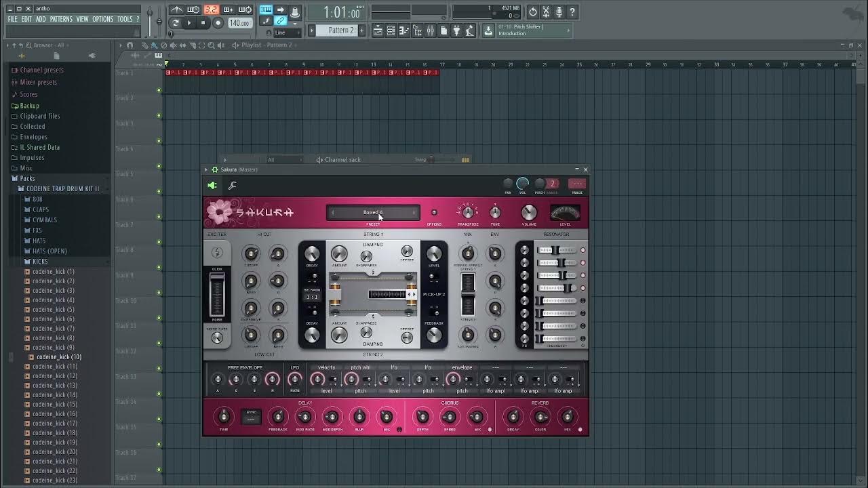The height and width of the screenshot is (488, 868).
Task: Go to previous Sakura preset arrow
Action: (x=332, y=212)
